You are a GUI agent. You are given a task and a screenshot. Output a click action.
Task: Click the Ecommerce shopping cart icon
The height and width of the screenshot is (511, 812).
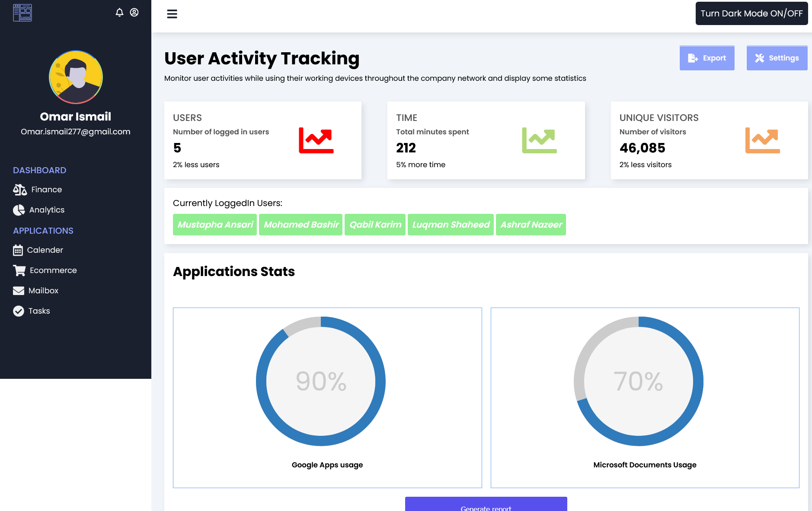pyautogui.click(x=19, y=270)
